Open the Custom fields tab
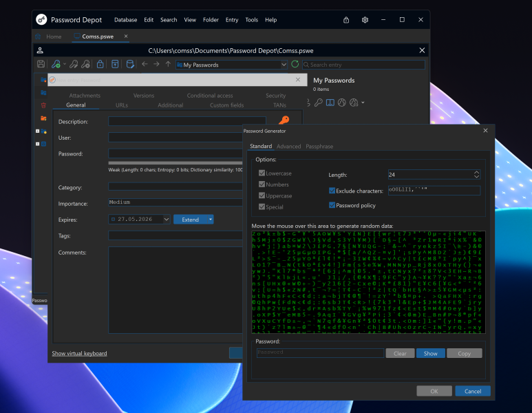This screenshot has width=532, height=413. coord(226,105)
